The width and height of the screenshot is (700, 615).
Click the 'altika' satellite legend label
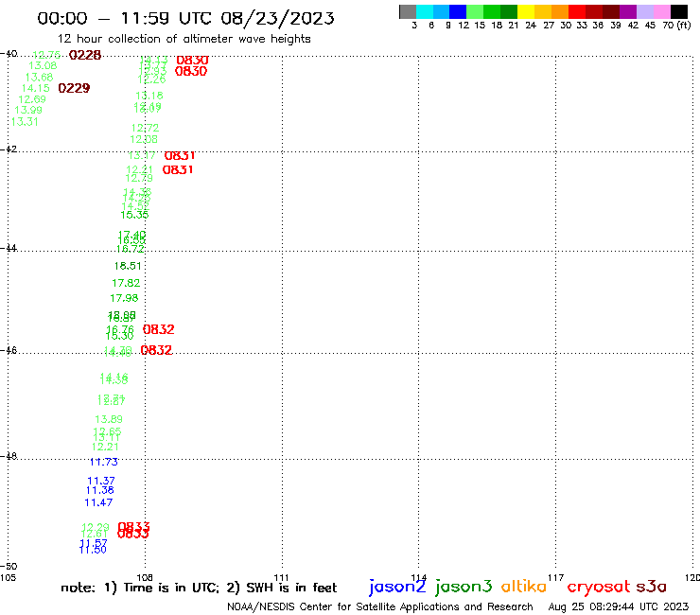(x=524, y=586)
